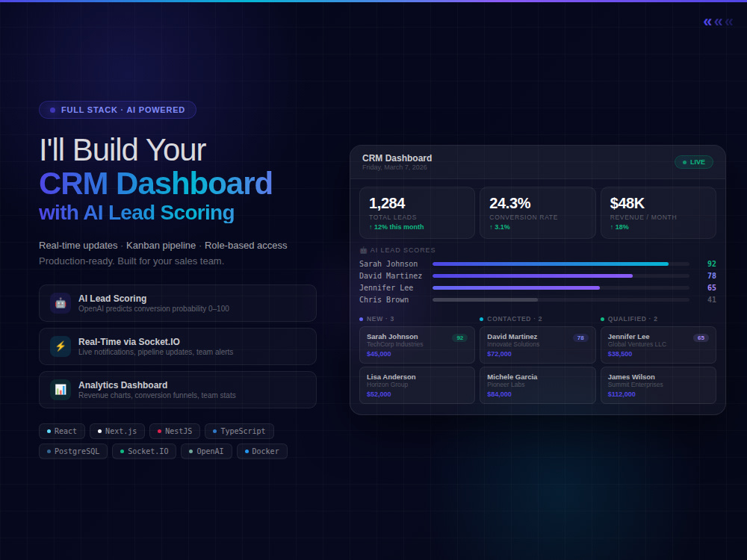Click score value 92 at end of Sarah's bar

coord(711,264)
